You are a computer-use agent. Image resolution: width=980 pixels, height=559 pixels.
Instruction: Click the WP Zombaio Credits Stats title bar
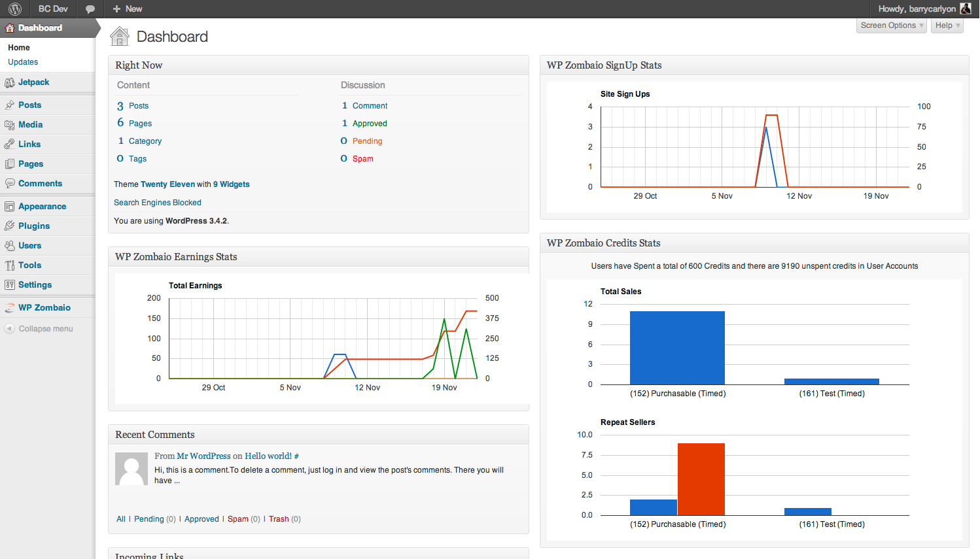click(x=754, y=243)
